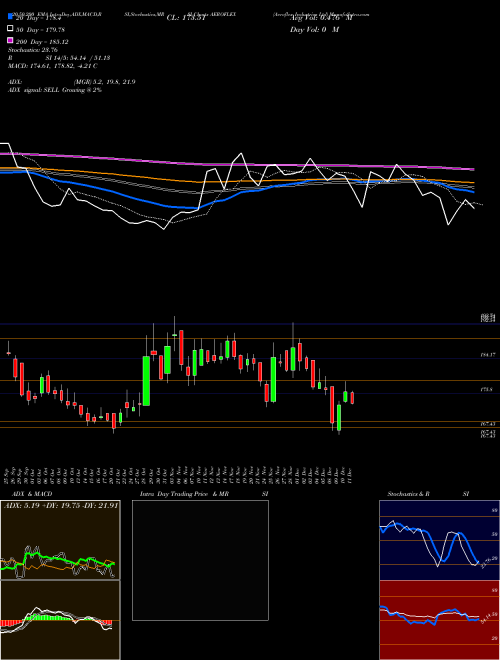Click the 'Day Vol: 0 M' label
Image resolution: width=500 pixels, height=660 pixels.
coord(314,30)
